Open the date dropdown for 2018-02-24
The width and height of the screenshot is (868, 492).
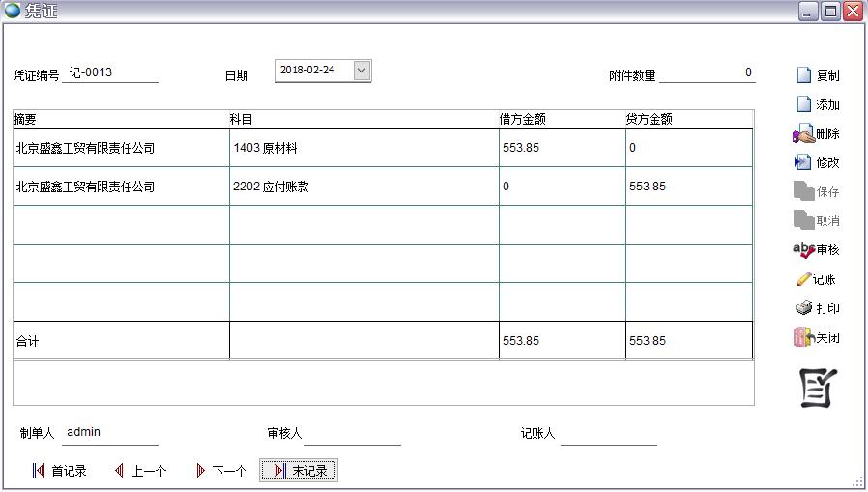(x=362, y=71)
